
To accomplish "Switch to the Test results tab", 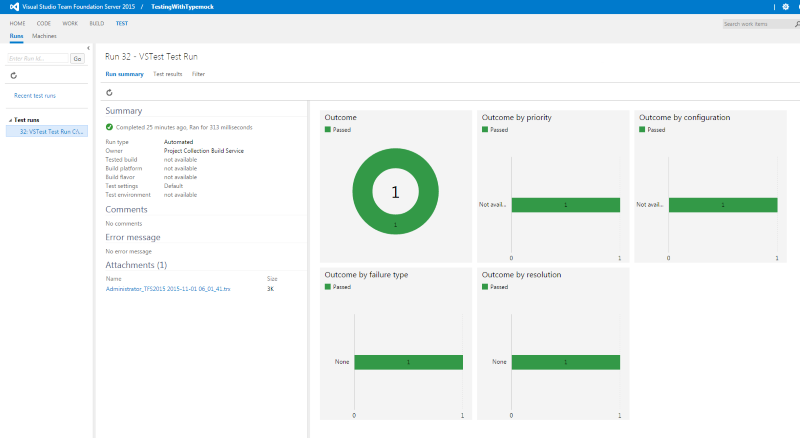I will pyautogui.click(x=167, y=74).
